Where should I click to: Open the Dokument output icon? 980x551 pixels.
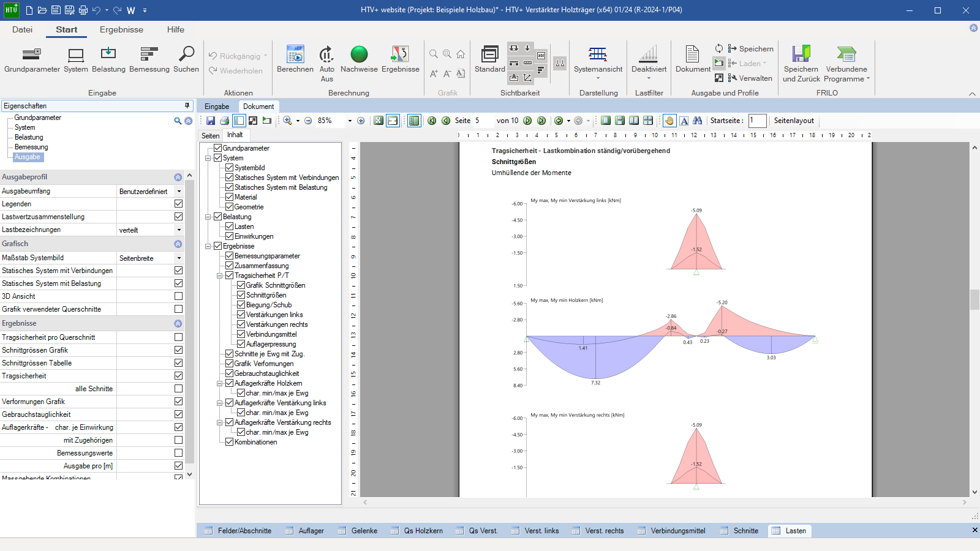(x=693, y=60)
